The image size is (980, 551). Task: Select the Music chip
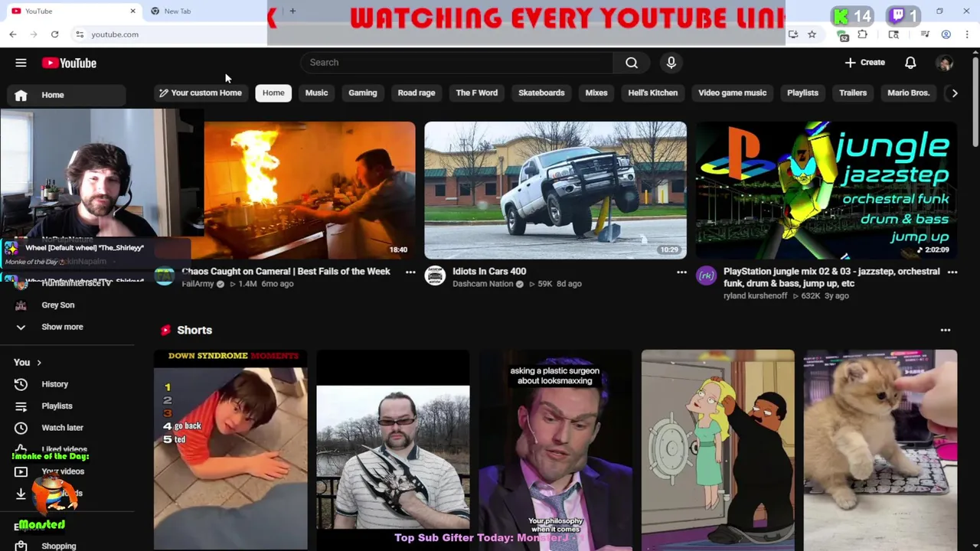tap(316, 93)
